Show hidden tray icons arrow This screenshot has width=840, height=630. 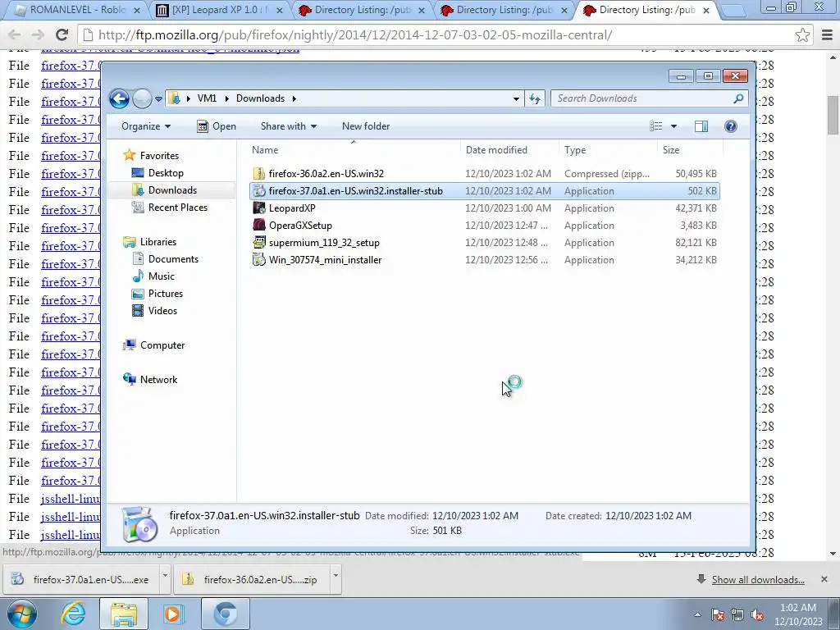pos(697,615)
